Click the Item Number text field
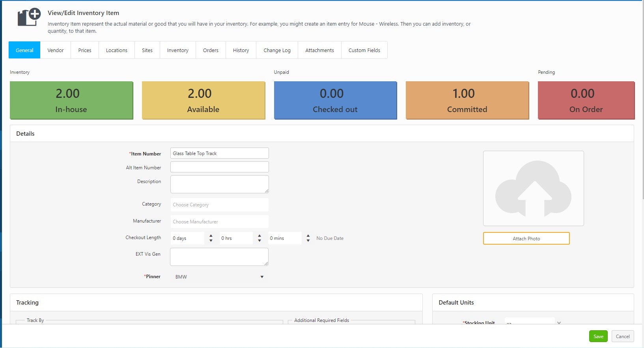 click(x=219, y=153)
